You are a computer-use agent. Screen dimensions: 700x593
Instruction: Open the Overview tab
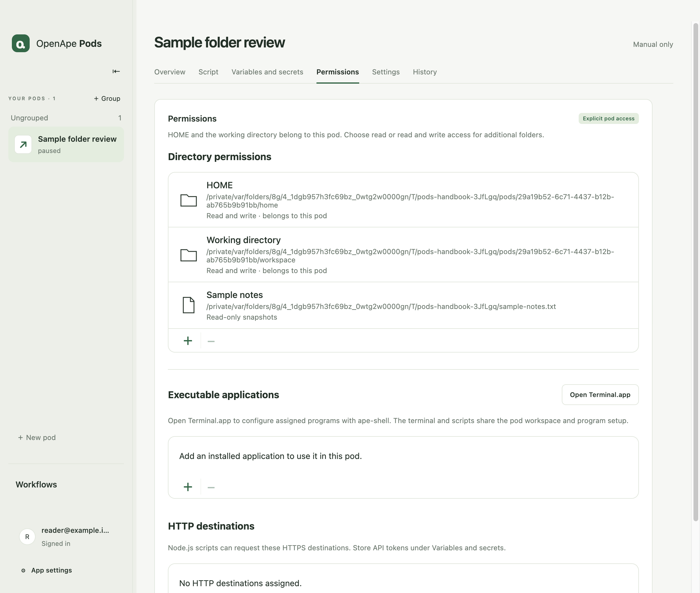click(x=170, y=72)
